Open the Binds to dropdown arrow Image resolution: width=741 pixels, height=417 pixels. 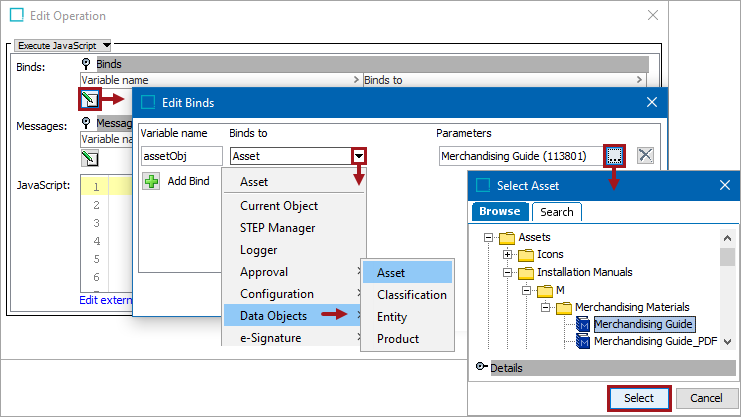(358, 156)
